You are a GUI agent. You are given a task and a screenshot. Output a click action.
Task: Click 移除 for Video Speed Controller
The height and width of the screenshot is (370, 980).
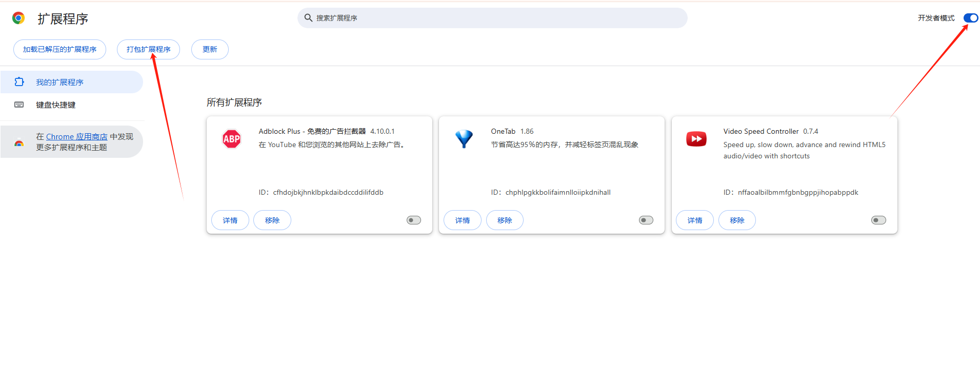click(737, 220)
